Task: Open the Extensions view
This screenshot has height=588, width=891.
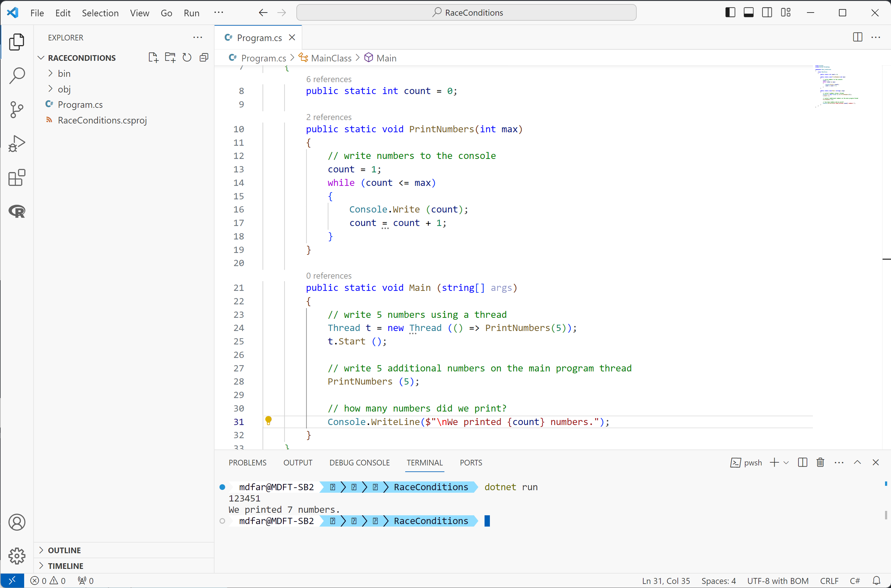Action: (17, 177)
